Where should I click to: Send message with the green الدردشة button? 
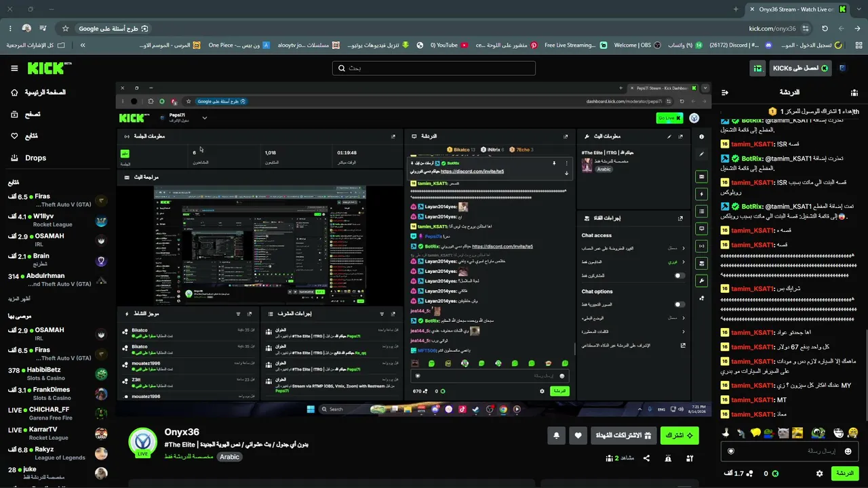click(x=845, y=473)
